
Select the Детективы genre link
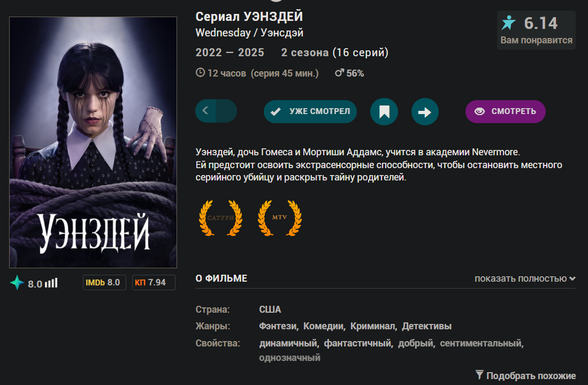tap(426, 326)
